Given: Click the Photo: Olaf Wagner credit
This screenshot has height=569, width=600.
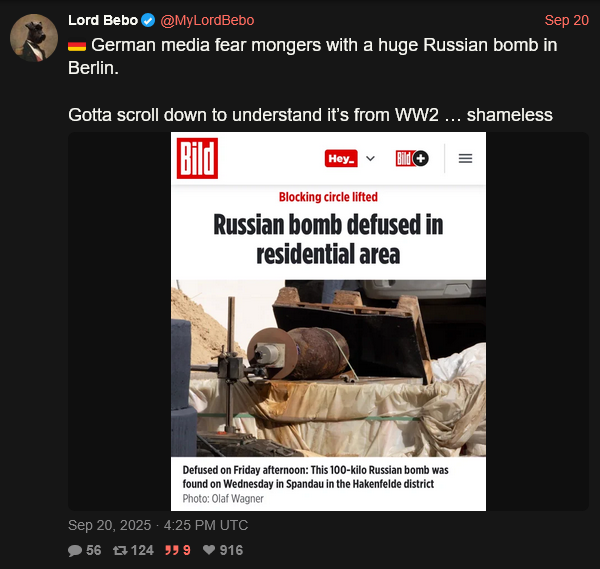Looking at the screenshot, I should [x=223, y=499].
